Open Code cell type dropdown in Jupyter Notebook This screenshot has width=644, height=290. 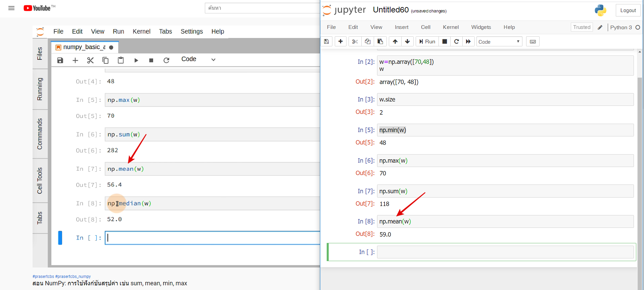[499, 42]
